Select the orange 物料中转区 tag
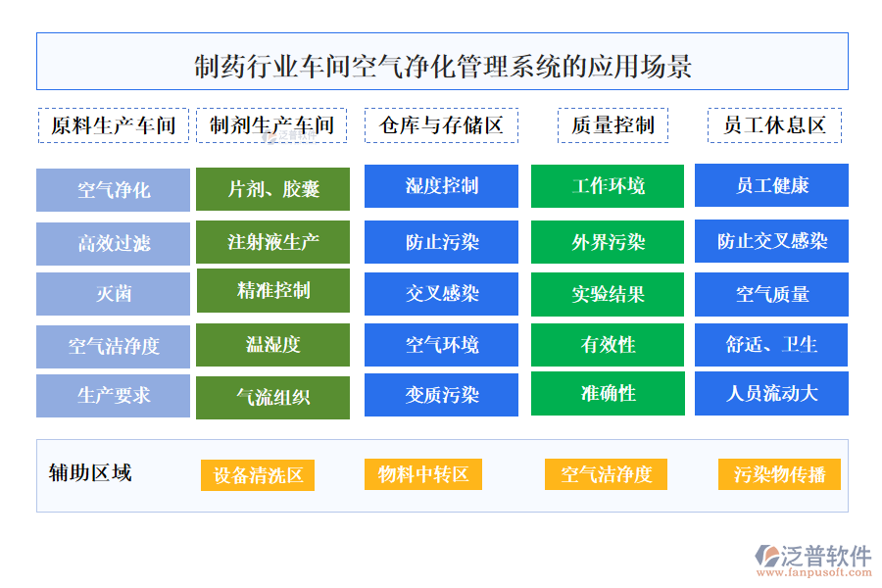The width and height of the screenshot is (882, 588). tap(422, 474)
